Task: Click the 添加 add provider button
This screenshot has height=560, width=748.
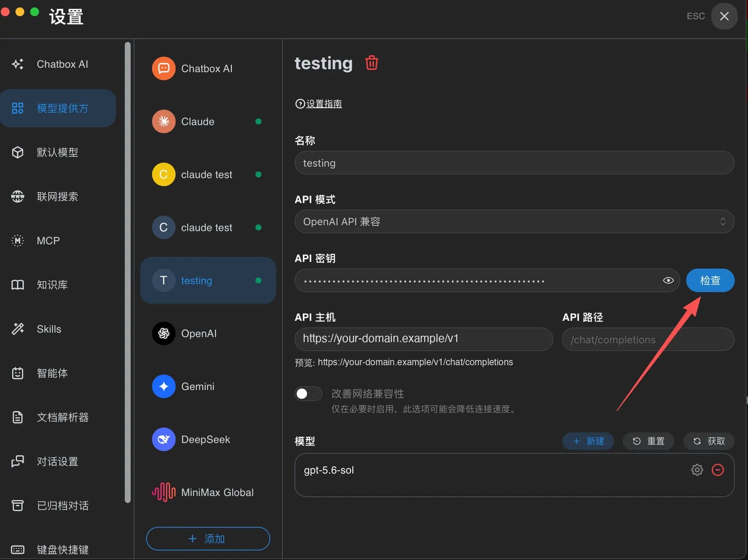Action: coord(208,538)
